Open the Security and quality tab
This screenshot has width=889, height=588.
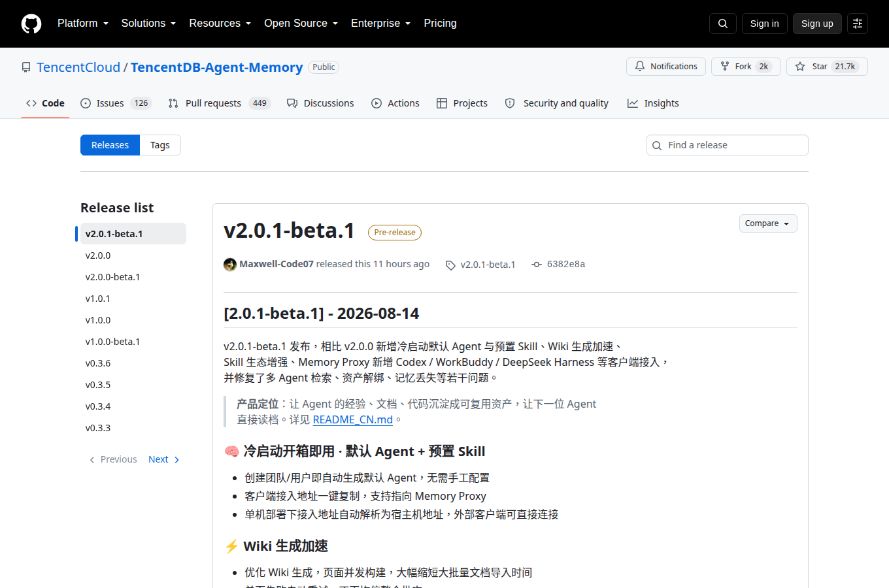pos(557,103)
